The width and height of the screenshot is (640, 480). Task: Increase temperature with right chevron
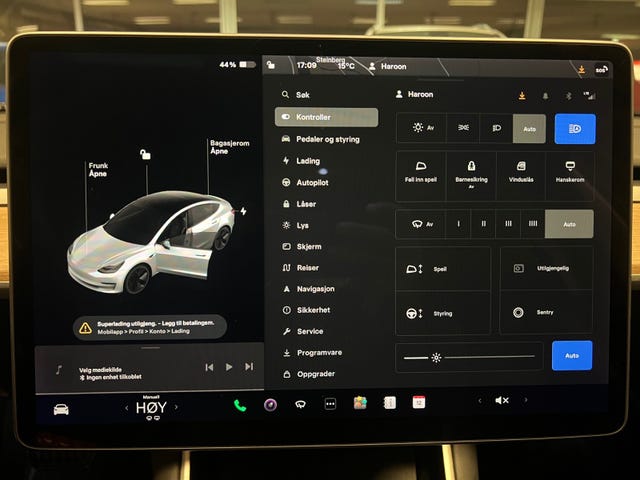[176, 407]
